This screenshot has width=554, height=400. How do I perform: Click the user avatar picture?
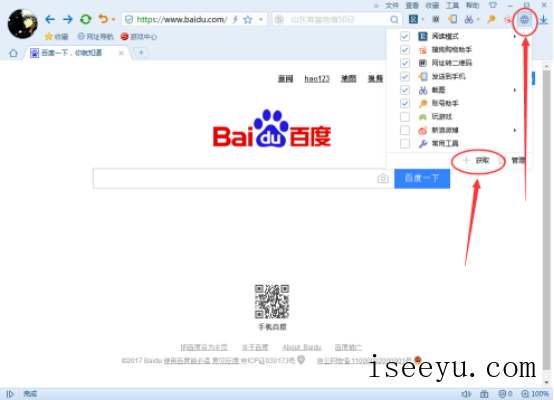click(22, 24)
